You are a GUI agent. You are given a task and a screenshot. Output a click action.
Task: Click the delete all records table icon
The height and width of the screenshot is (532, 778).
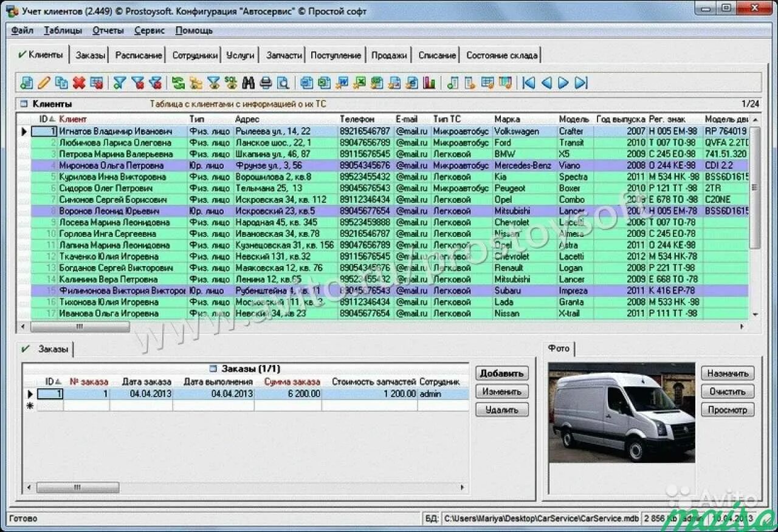[x=96, y=83]
